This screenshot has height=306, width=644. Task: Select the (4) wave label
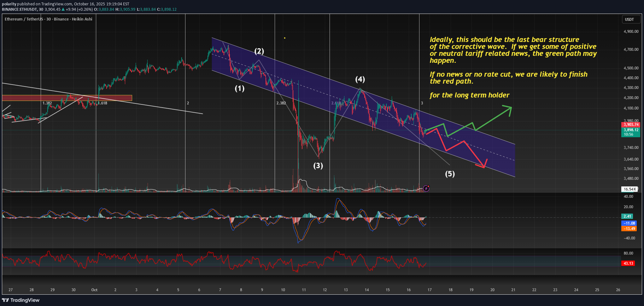tap(360, 79)
